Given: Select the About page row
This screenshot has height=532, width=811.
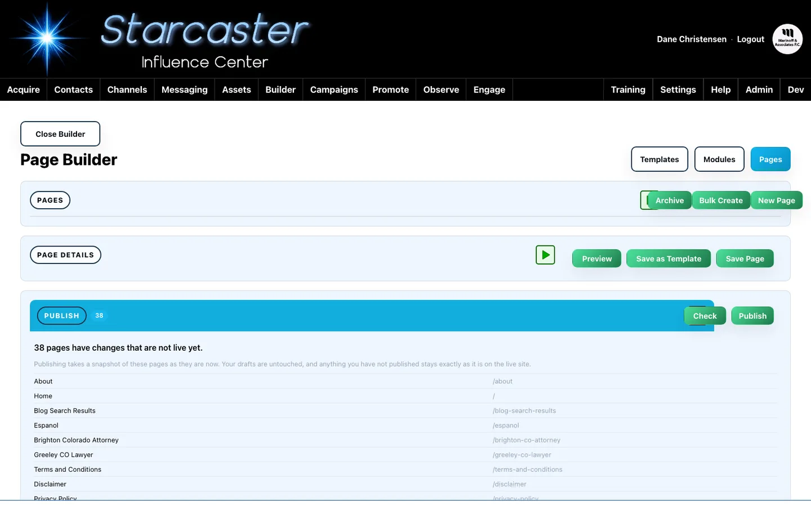Looking at the screenshot, I should click(405, 381).
